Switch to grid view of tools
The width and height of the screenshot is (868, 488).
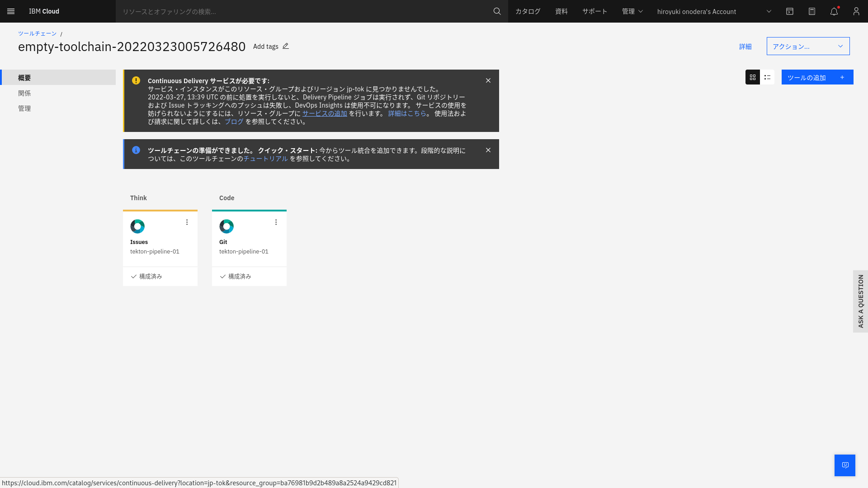click(752, 77)
